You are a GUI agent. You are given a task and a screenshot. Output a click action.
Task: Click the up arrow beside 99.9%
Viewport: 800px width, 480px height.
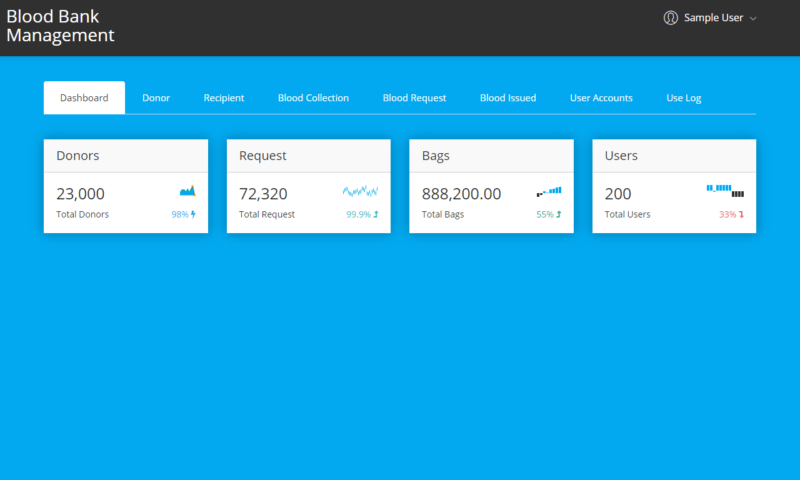pyautogui.click(x=376, y=214)
